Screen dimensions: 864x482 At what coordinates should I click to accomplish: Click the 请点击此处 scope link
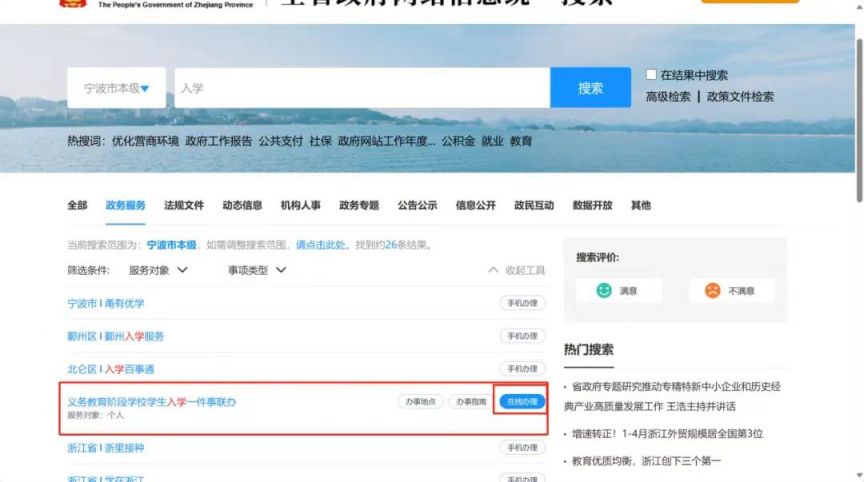[321, 245]
